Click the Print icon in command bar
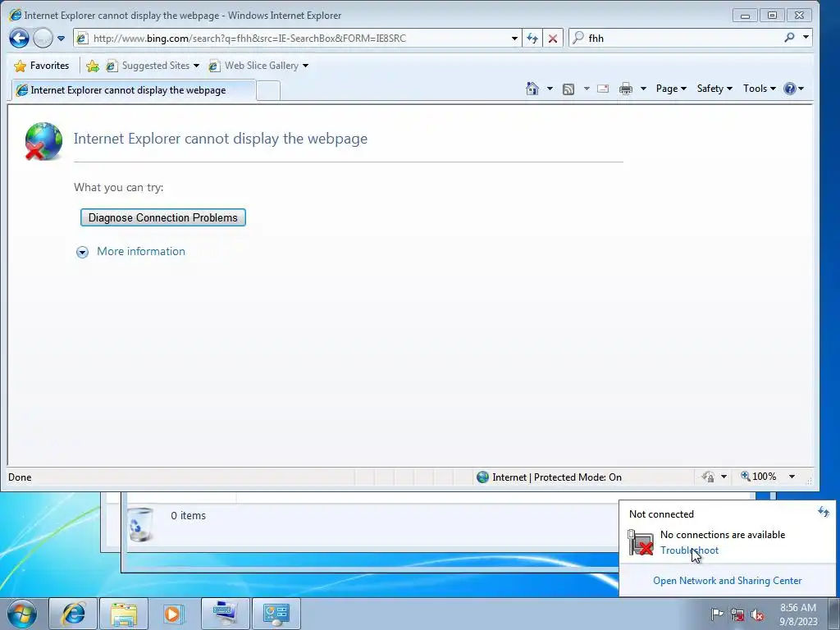840x630 pixels. click(626, 89)
